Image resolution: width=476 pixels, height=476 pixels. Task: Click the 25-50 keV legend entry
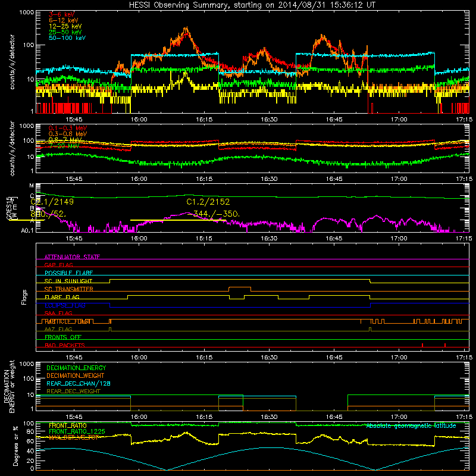point(65,32)
